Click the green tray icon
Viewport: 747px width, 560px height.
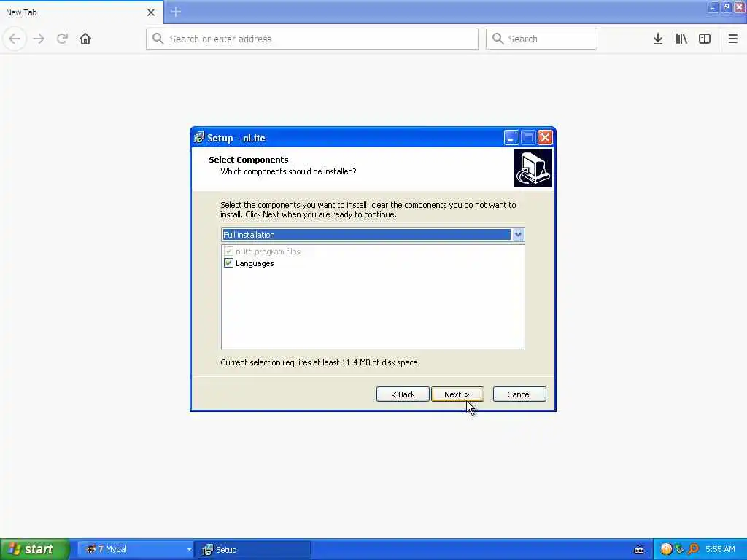point(679,549)
